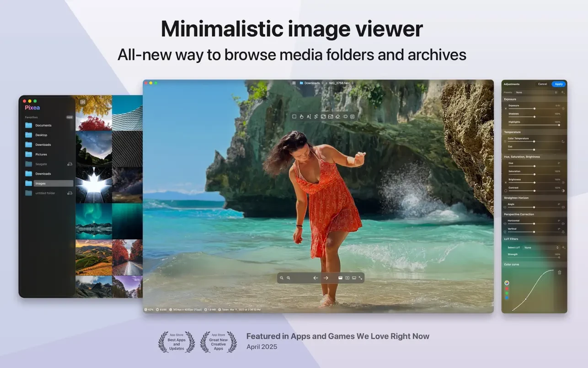Open the adjustments sliders tool
The image size is (588, 368).
[316, 117]
